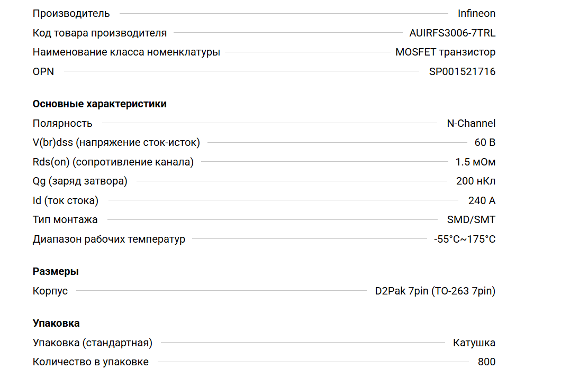Click the MOSFET транзистор class value
Image resolution: width=588 pixels, height=378 pixels.
(445, 52)
